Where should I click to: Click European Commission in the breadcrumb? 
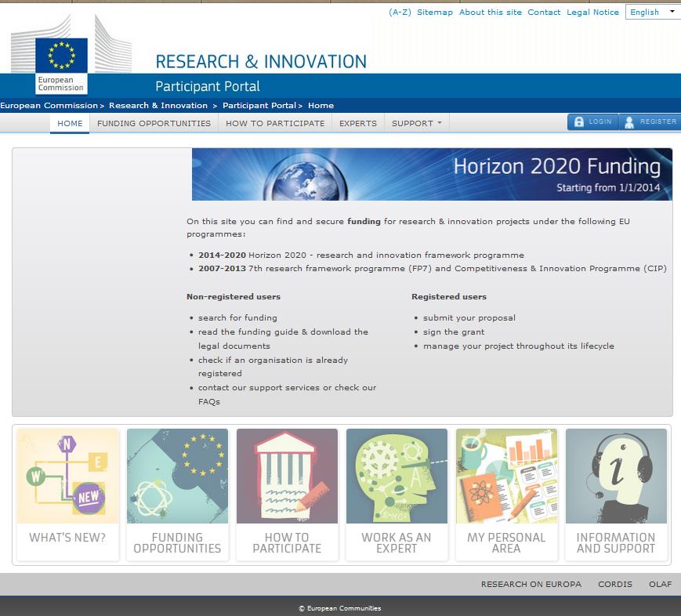(49, 106)
